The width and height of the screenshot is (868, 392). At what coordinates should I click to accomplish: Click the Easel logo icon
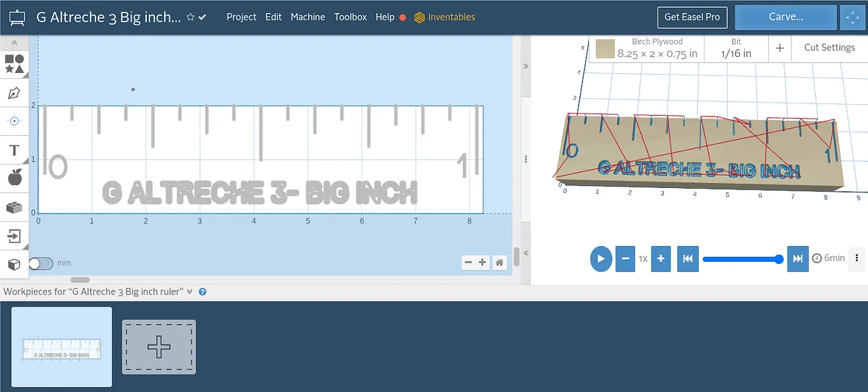[16, 17]
